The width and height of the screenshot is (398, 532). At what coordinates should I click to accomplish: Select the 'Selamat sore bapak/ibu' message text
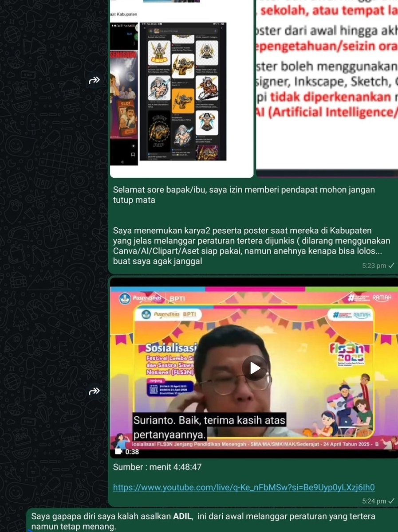(x=244, y=195)
